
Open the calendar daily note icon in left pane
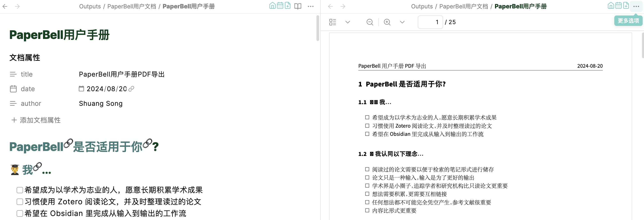[280, 6]
